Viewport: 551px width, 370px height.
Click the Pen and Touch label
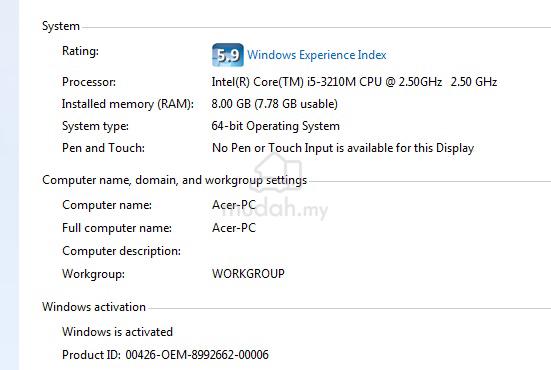(x=103, y=148)
